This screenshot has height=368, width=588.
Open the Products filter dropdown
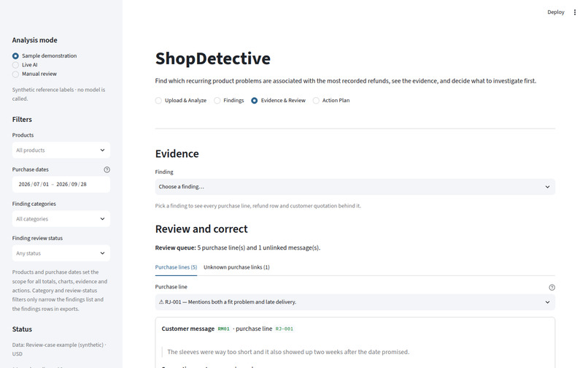pos(61,150)
